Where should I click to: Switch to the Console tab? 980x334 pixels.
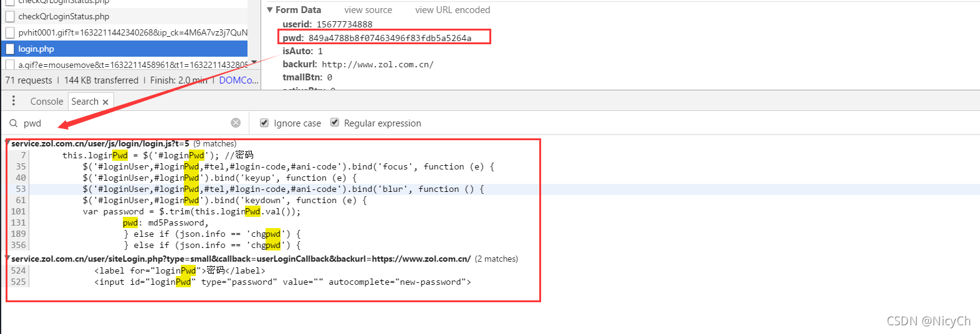47,101
